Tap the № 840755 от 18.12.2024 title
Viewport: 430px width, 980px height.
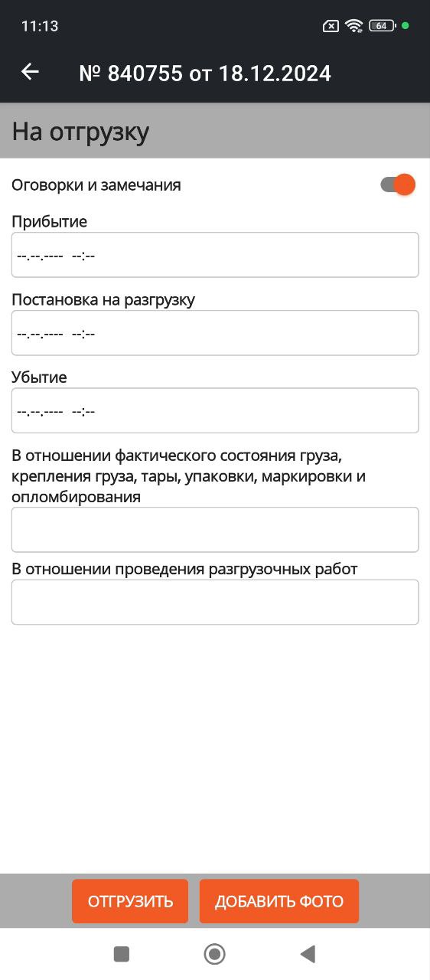click(205, 73)
